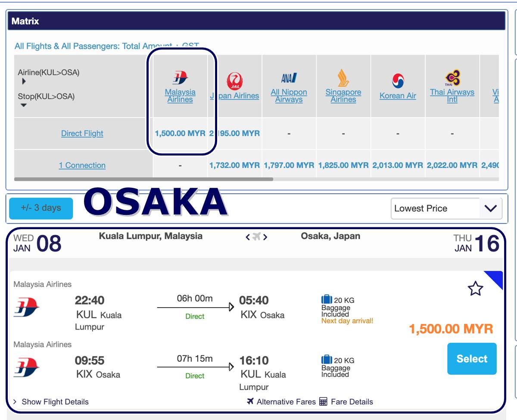Screen dimensions: 517x420
Task: Click the 'Osaka, Japan' destination heading
Action: 330,236
